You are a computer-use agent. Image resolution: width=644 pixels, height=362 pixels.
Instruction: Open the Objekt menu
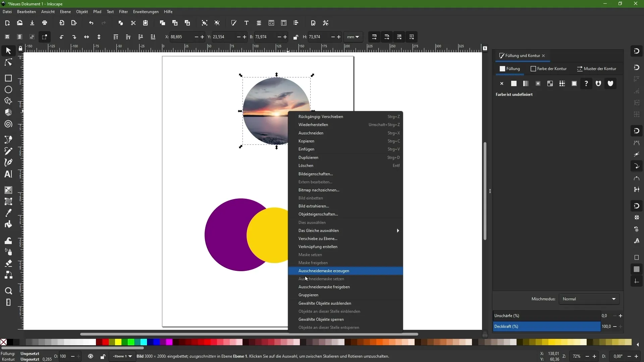tap(82, 12)
